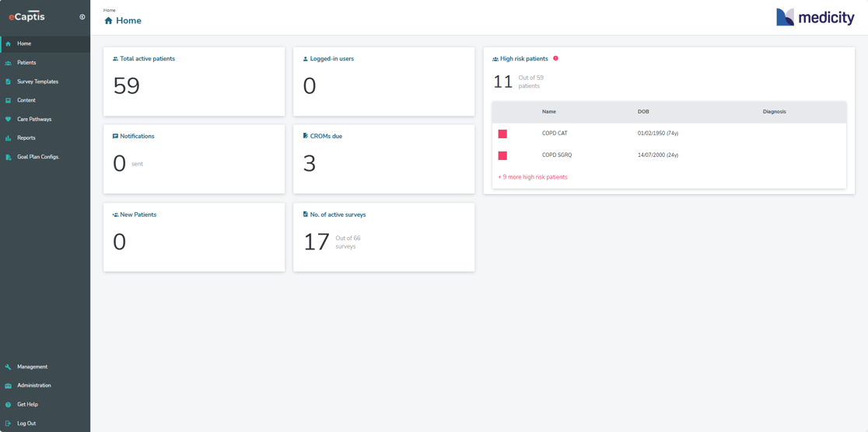The width and height of the screenshot is (868, 432).
Task: Click the Management wrench icon
Action: click(x=9, y=367)
